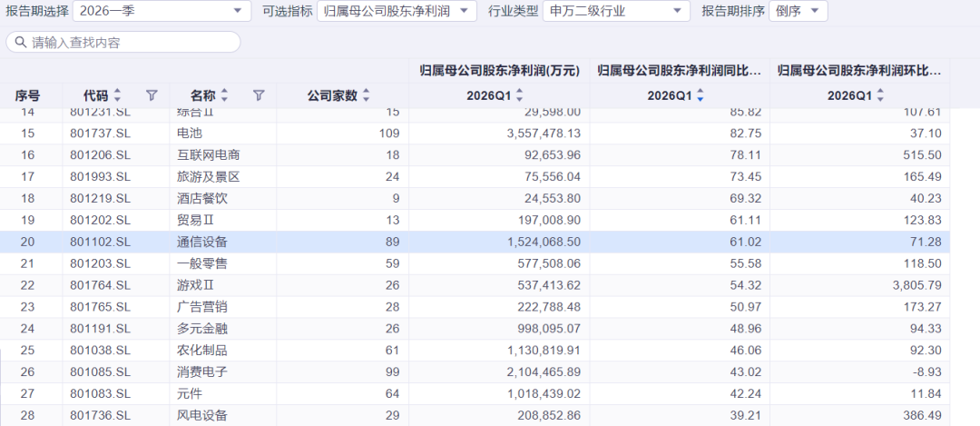Image resolution: width=980 pixels, height=426 pixels.
Task: Select the 农化制品 row name
Action: [202, 351]
